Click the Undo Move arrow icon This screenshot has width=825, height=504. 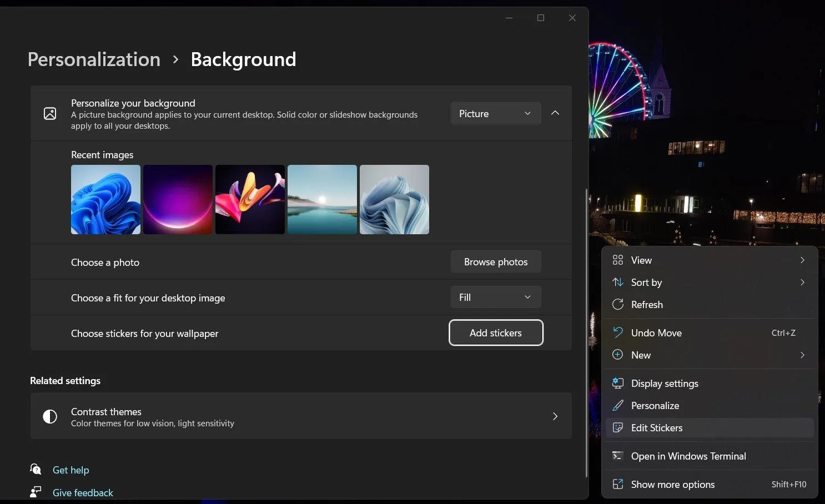click(x=618, y=332)
